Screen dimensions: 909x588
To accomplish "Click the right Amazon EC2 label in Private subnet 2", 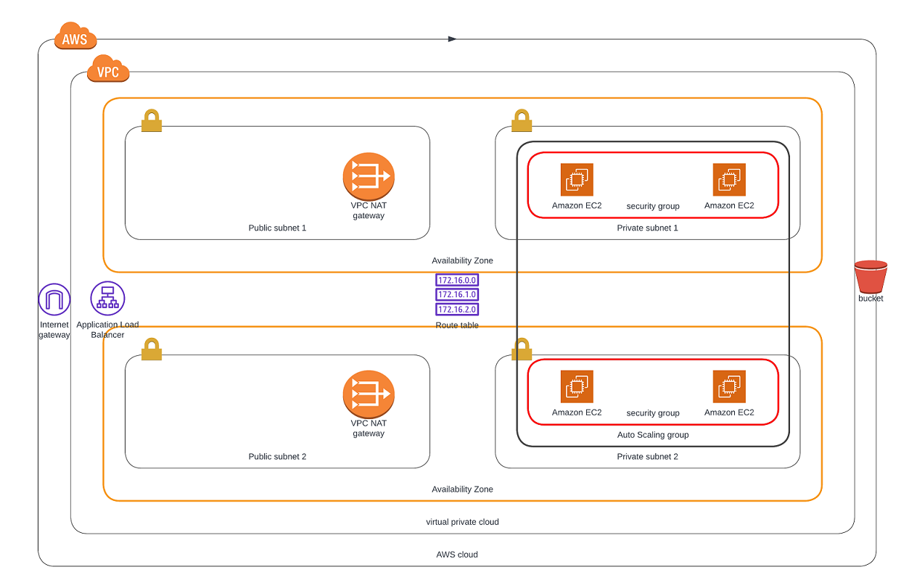I will pos(729,413).
